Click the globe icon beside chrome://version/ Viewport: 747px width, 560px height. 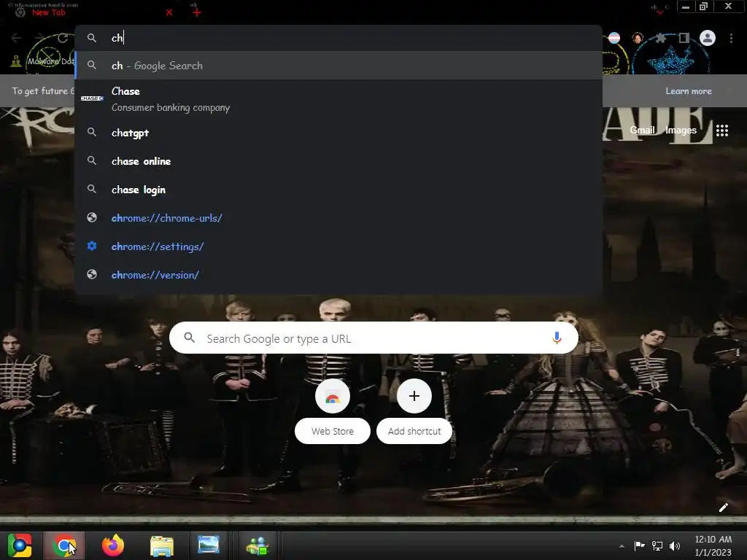click(x=92, y=274)
